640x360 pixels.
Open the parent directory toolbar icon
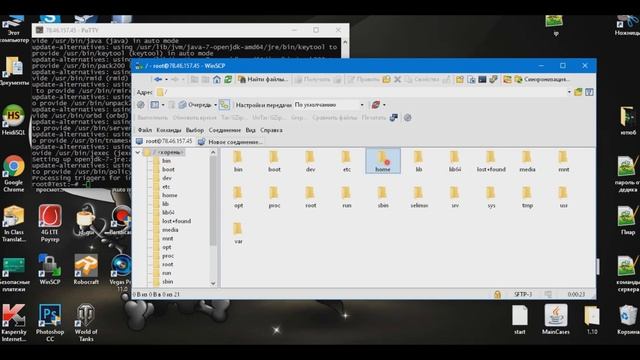195,79
